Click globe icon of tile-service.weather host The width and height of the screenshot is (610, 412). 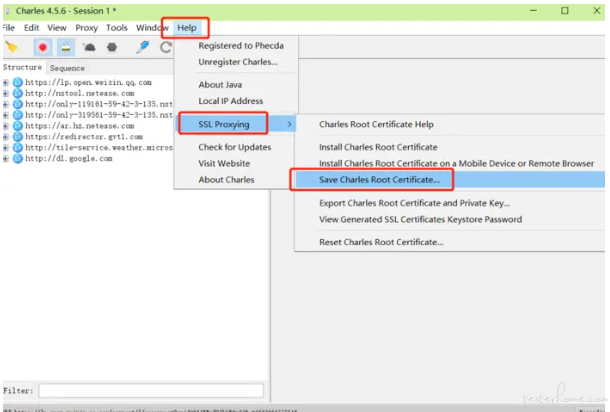[18, 148]
